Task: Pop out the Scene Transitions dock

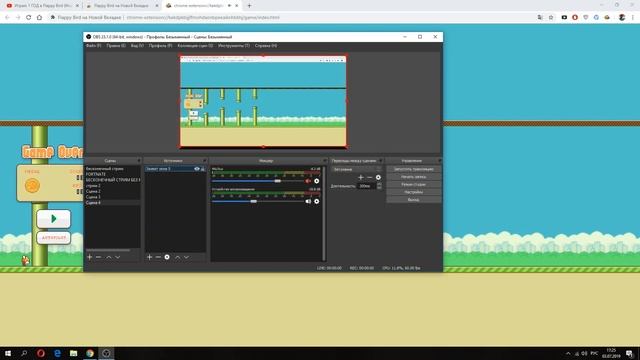Action: click(x=381, y=161)
